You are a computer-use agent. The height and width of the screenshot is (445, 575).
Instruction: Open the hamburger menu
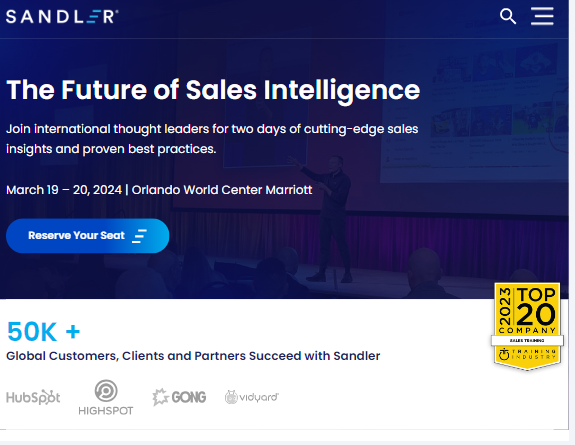pyautogui.click(x=542, y=16)
